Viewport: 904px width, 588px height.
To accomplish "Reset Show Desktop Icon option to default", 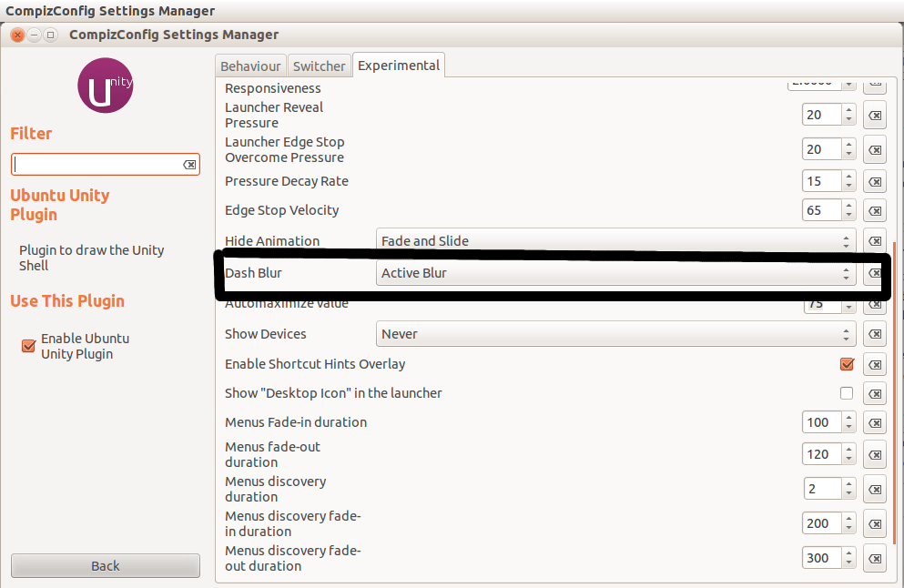I will point(875,394).
